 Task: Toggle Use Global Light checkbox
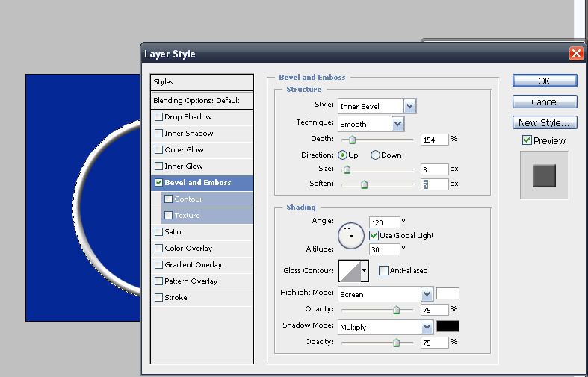(374, 236)
